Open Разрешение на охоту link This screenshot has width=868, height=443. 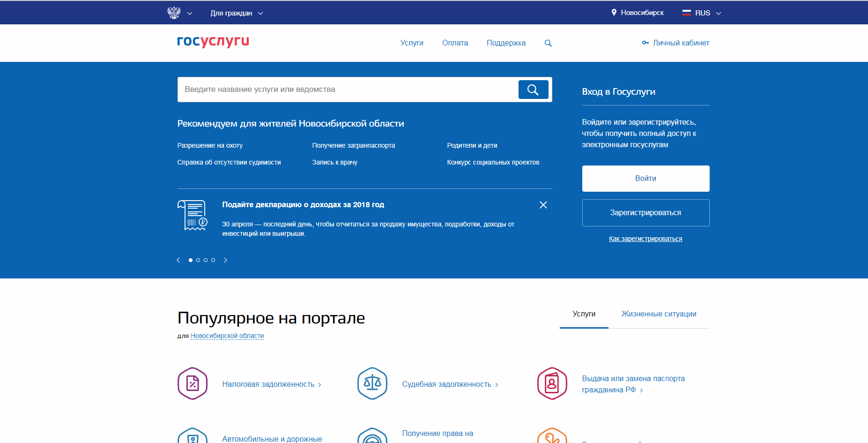[x=210, y=145]
